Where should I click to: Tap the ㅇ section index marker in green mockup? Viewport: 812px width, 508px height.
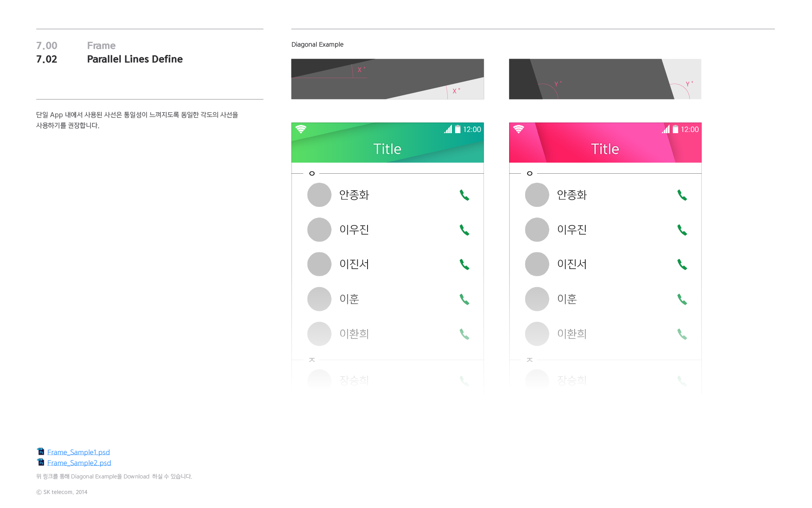pos(312,173)
